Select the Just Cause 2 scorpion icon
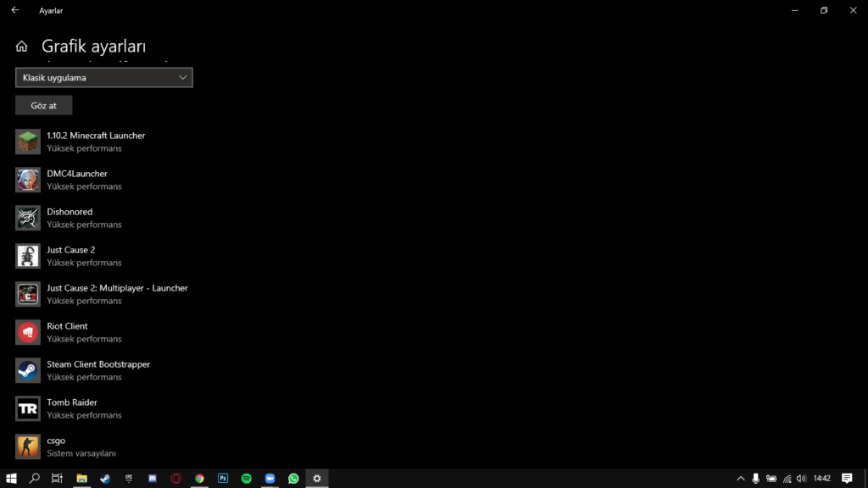The width and height of the screenshot is (868, 488). pyautogui.click(x=28, y=256)
